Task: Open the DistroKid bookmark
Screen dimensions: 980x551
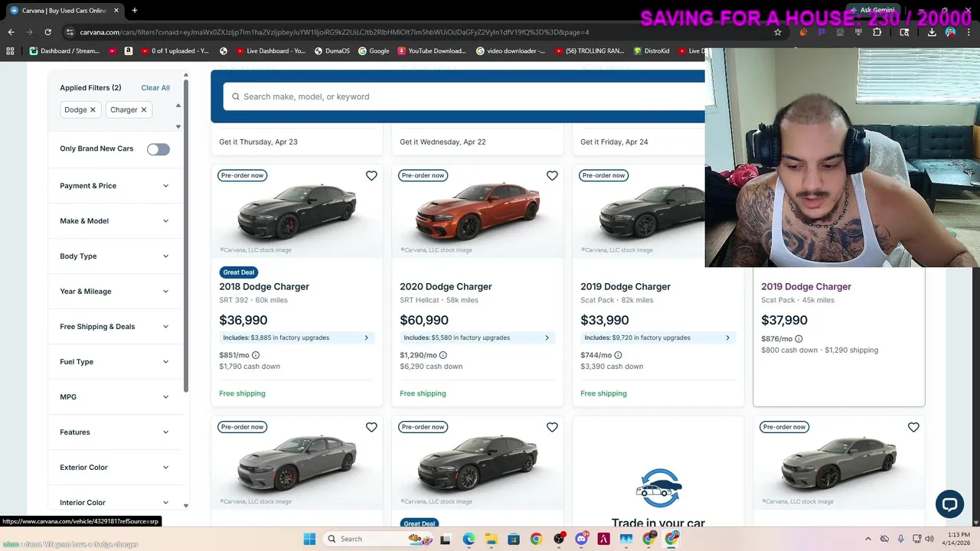Action: pos(652,51)
